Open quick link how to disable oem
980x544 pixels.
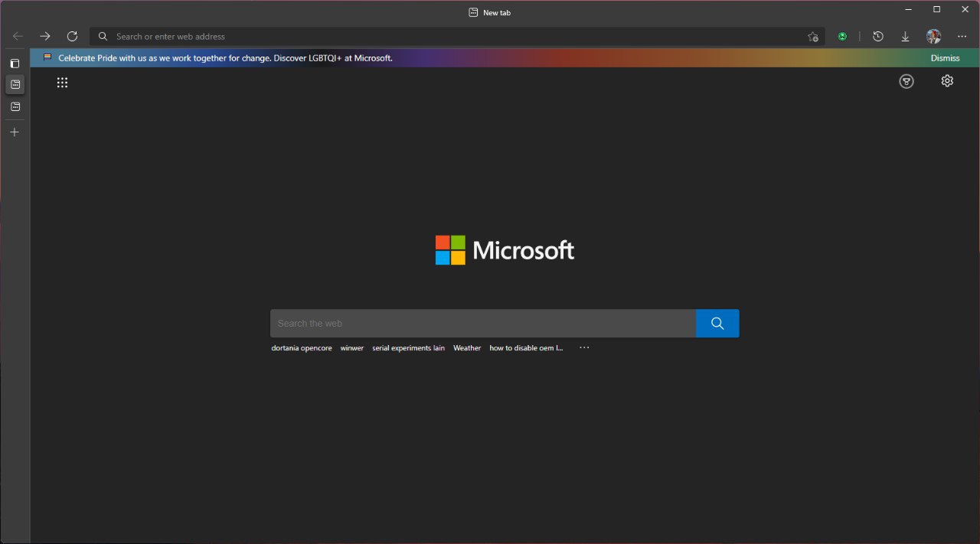click(526, 347)
